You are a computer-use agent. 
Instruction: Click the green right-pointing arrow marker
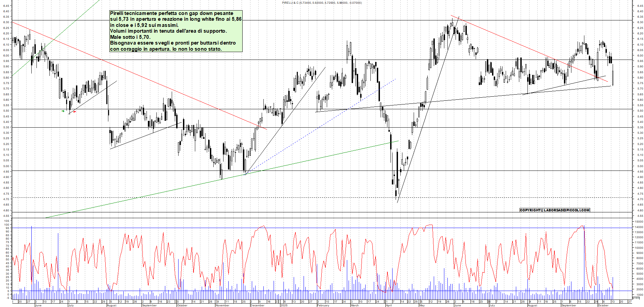63,111
